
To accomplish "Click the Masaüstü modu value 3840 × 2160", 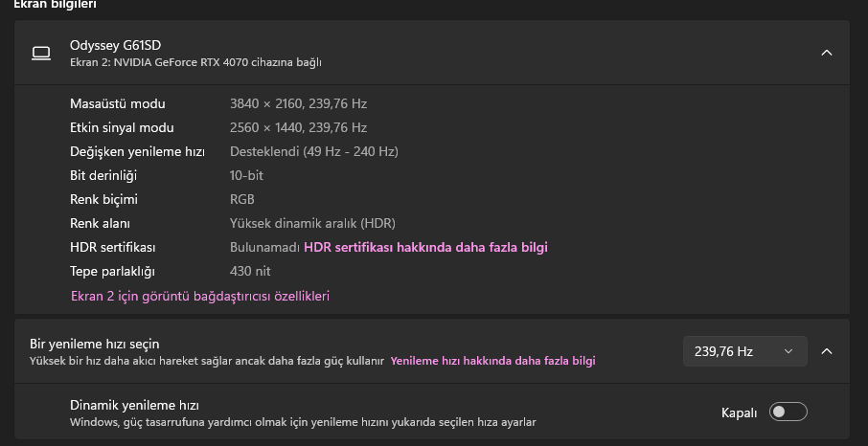I will click(298, 103).
